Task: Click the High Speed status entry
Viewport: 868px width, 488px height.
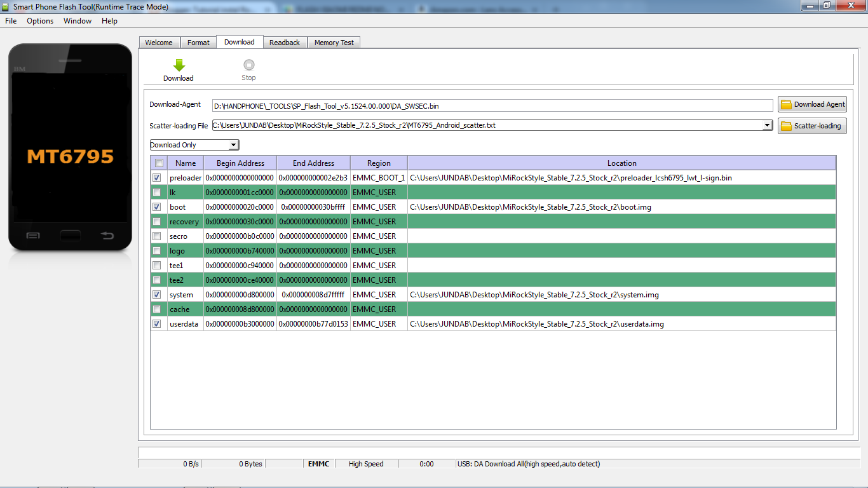Action: coord(366,464)
